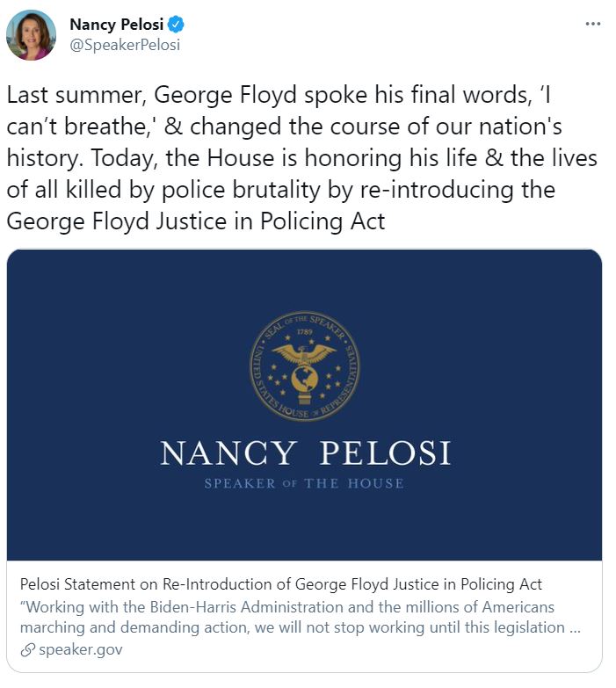Click the large NANCY PELOSI card title
Screen dimensions: 616x688
pos(305,453)
